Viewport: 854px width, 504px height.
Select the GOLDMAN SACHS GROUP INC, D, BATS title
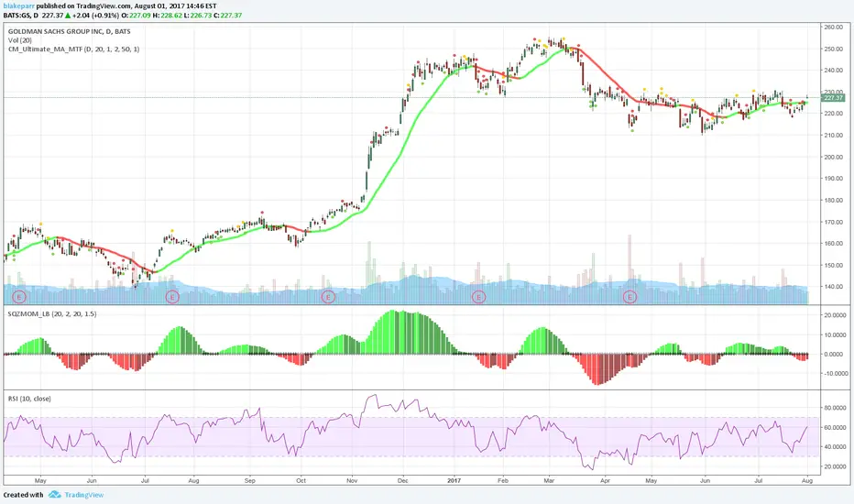point(69,31)
